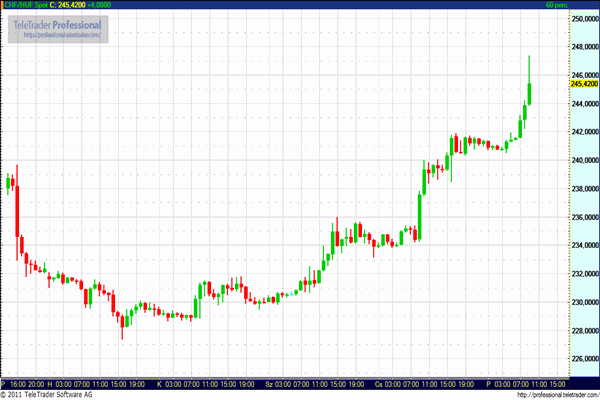The width and height of the screenshot is (600, 400).
Task: Select the 230,0000 price axis label
Action: click(585, 302)
